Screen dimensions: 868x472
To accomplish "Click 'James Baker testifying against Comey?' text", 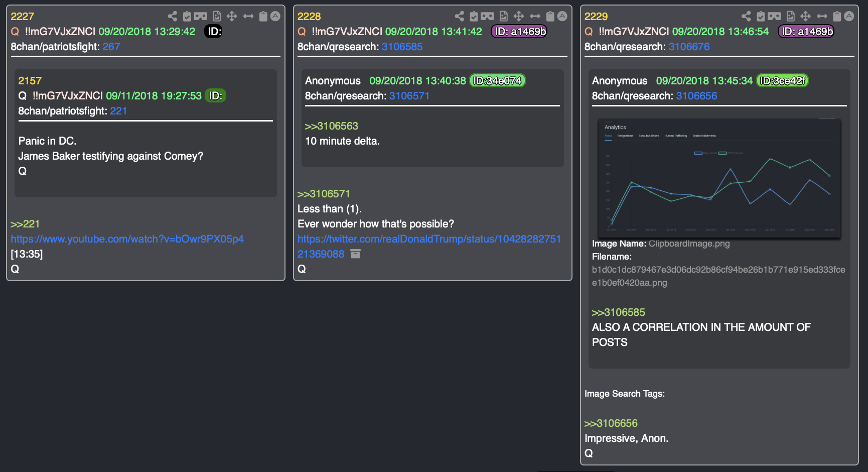I will [x=111, y=156].
